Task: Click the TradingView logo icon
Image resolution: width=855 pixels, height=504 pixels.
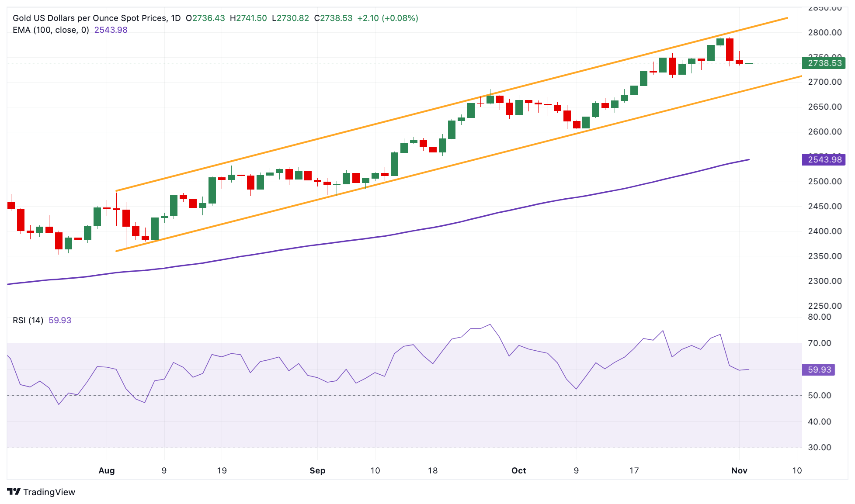Action: [x=14, y=492]
